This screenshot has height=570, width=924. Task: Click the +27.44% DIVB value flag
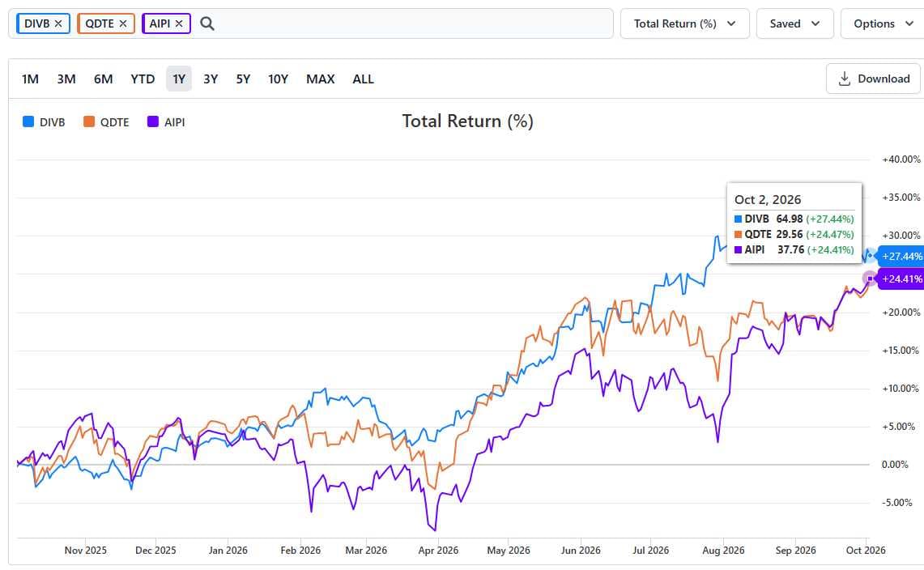pos(901,257)
